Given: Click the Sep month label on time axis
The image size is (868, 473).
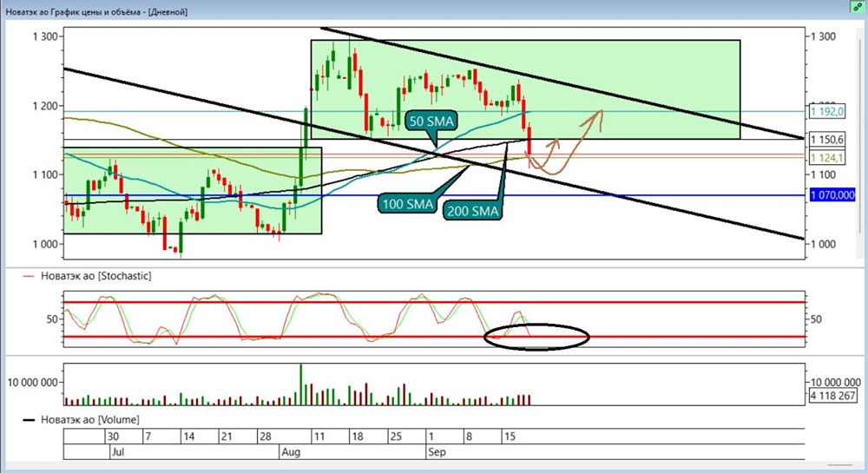Looking at the screenshot, I should click(437, 452).
